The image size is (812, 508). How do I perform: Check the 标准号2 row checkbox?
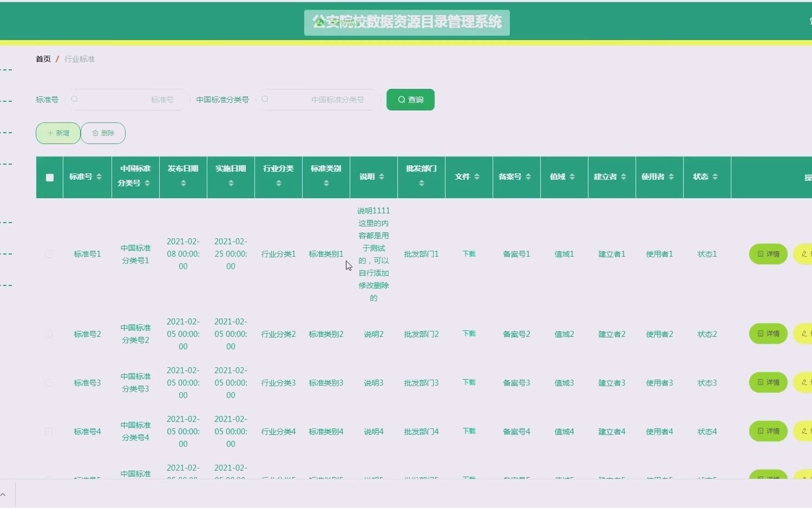pos(49,334)
